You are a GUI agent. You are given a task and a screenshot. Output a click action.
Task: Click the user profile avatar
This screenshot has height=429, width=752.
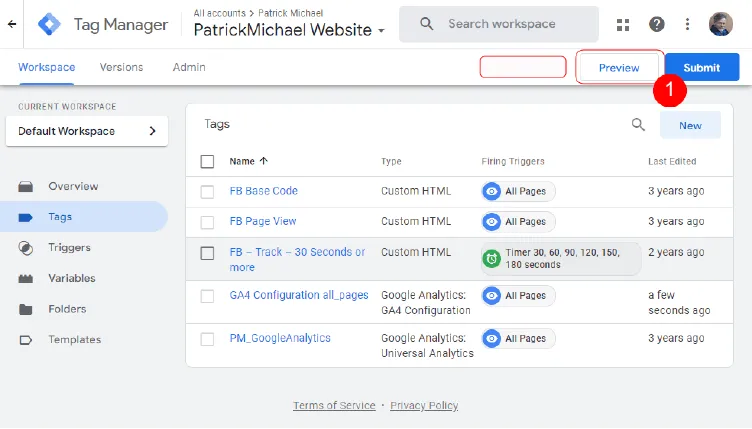pyautogui.click(x=720, y=24)
